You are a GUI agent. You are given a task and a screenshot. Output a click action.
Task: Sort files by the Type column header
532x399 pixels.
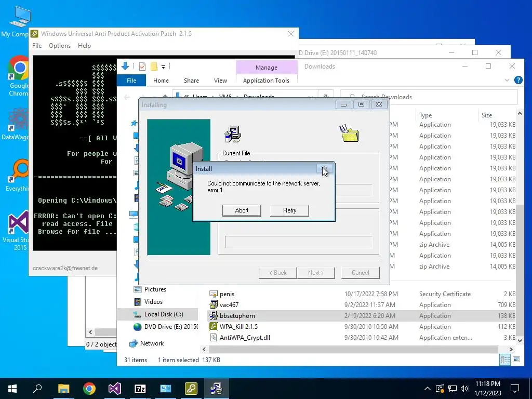click(425, 115)
